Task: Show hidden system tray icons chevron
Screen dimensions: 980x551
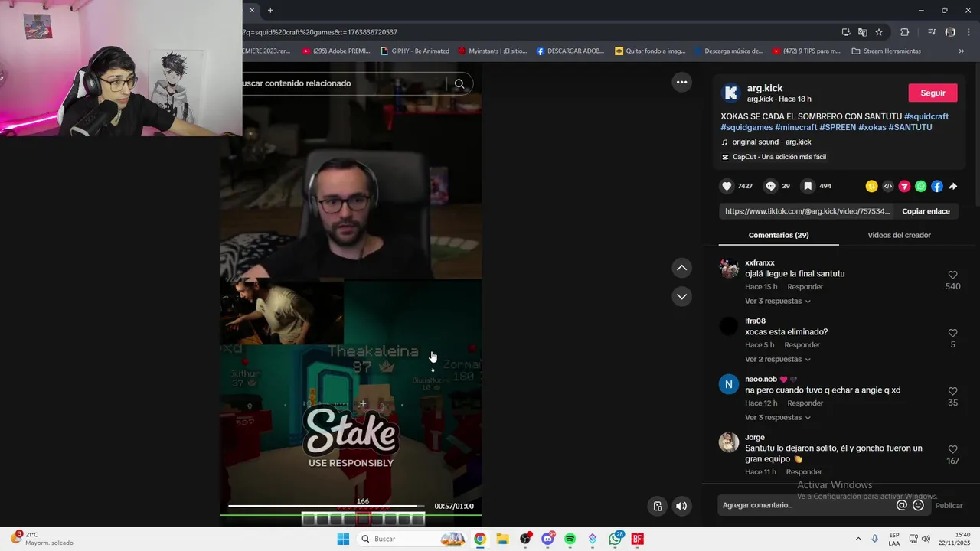Action: (858, 539)
